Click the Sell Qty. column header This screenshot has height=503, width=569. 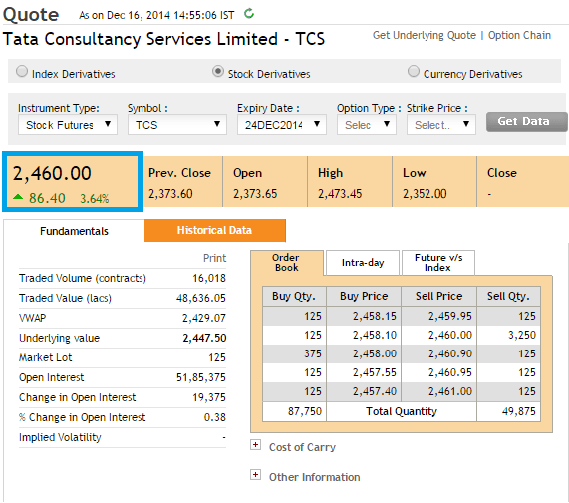pos(508,297)
